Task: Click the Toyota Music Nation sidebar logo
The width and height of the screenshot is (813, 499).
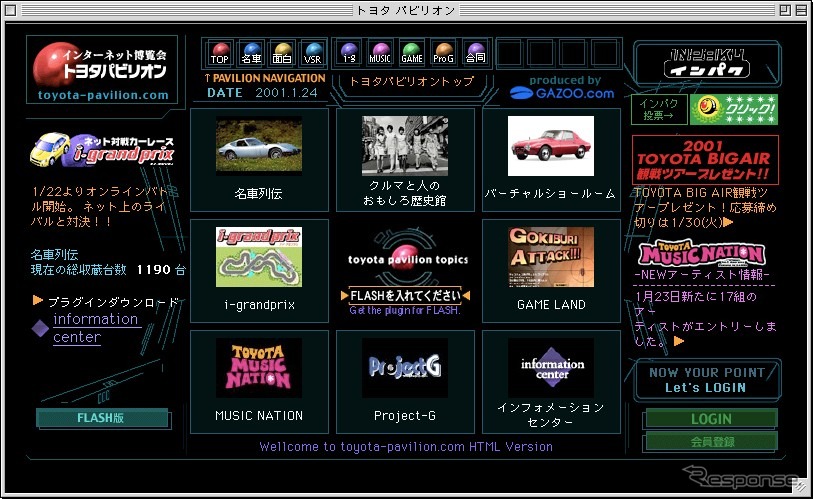Action: click(703, 253)
